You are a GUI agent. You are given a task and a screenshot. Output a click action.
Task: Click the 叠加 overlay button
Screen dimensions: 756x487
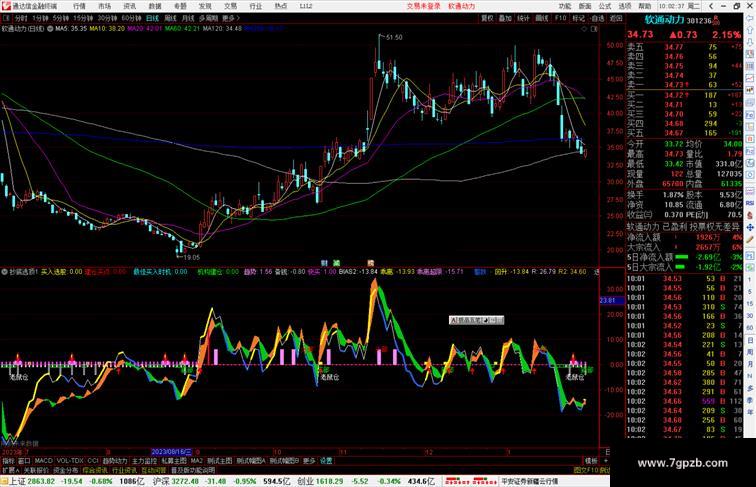click(x=505, y=18)
